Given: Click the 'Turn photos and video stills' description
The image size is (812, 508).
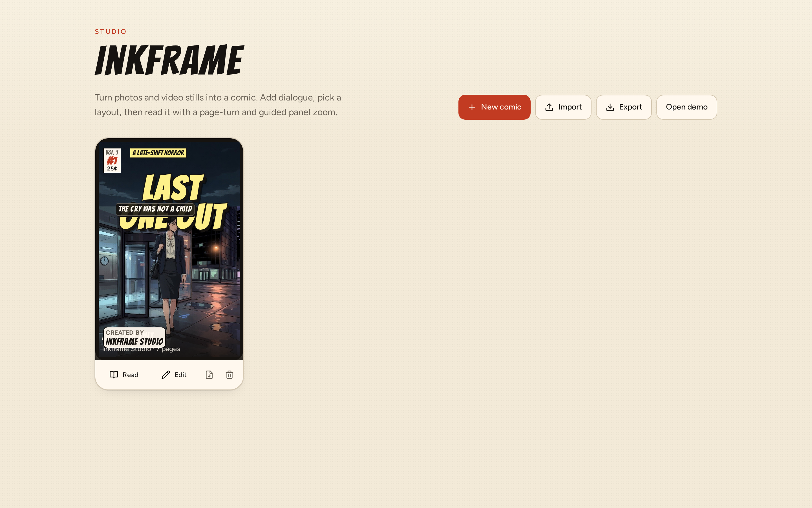Looking at the screenshot, I should point(218,105).
